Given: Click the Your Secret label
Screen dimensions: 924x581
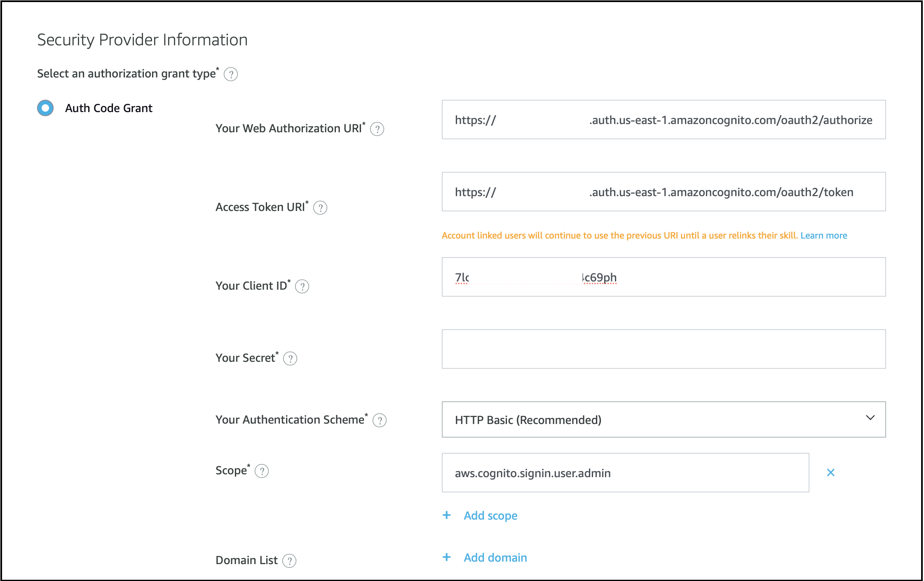Looking at the screenshot, I should pyautogui.click(x=247, y=358).
